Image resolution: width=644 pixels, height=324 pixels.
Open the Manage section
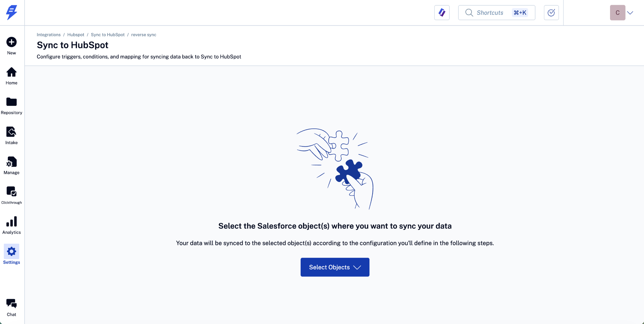pyautogui.click(x=12, y=162)
